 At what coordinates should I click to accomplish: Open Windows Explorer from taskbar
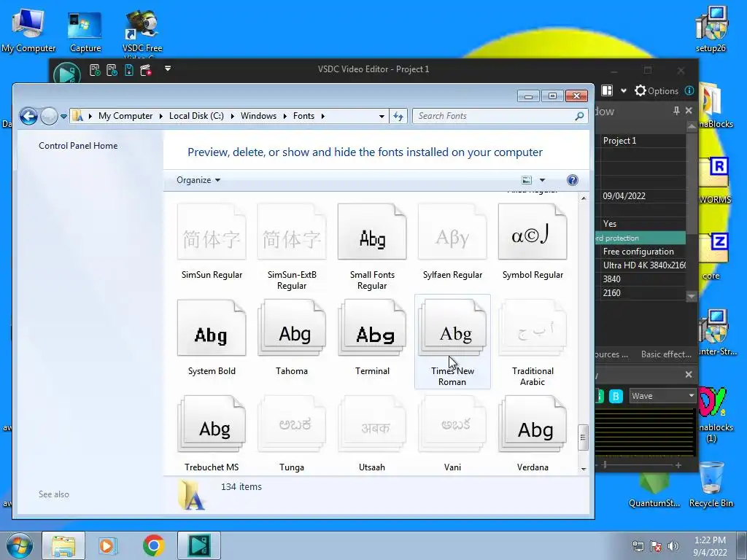coord(63,545)
